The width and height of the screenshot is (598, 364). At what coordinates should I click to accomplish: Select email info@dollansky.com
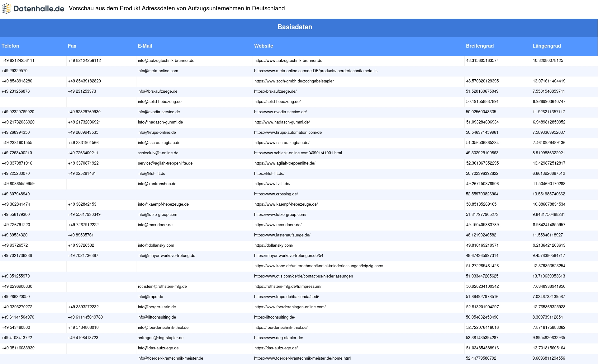pyautogui.click(x=156, y=245)
